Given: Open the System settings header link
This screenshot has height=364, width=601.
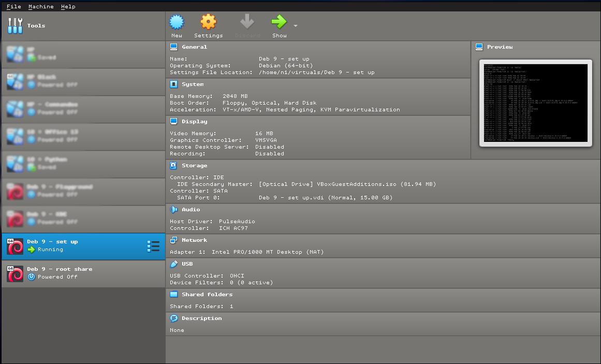Looking at the screenshot, I should [x=193, y=84].
